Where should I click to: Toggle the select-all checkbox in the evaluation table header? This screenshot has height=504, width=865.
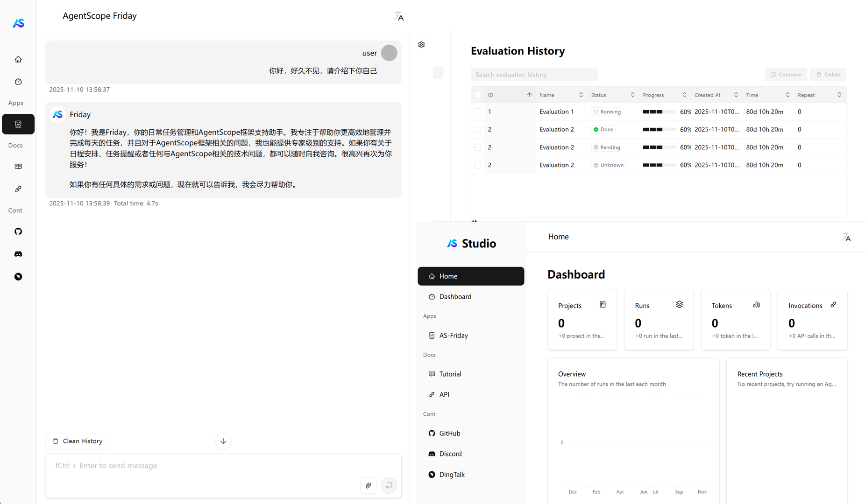coord(478,95)
